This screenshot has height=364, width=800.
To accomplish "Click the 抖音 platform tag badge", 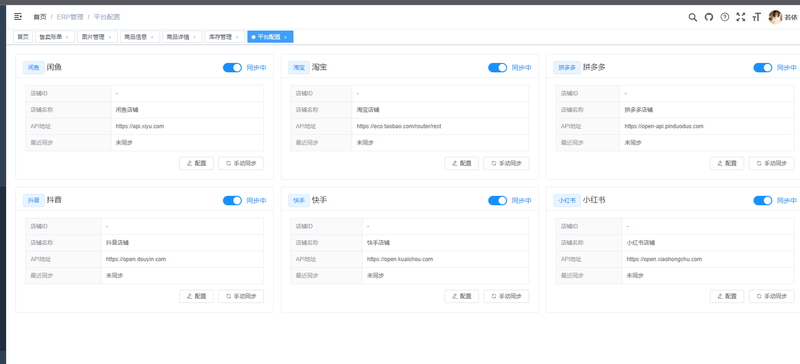I will click(34, 200).
